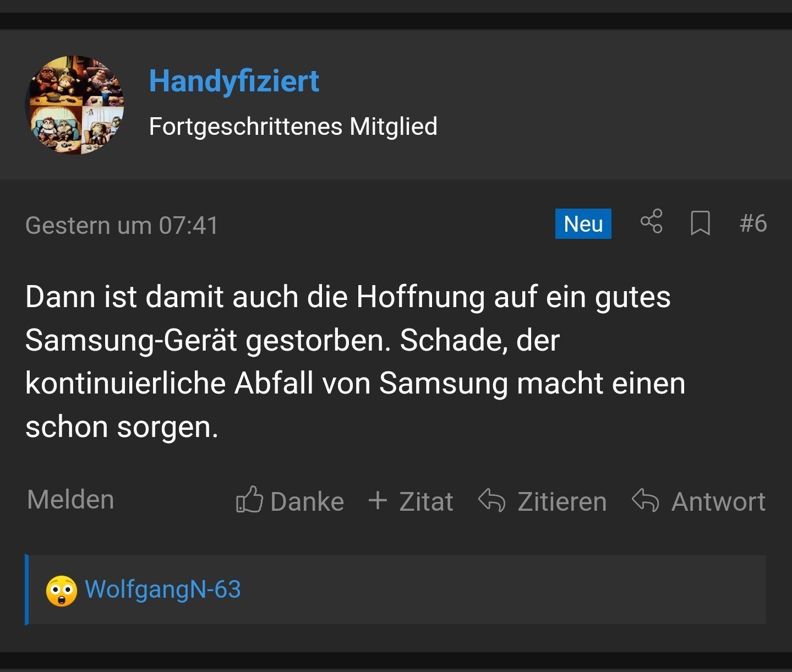Bookmark post #6 with the bookmark icon
The height and width of the screenshot is (672, 792).
coord(700,223)
